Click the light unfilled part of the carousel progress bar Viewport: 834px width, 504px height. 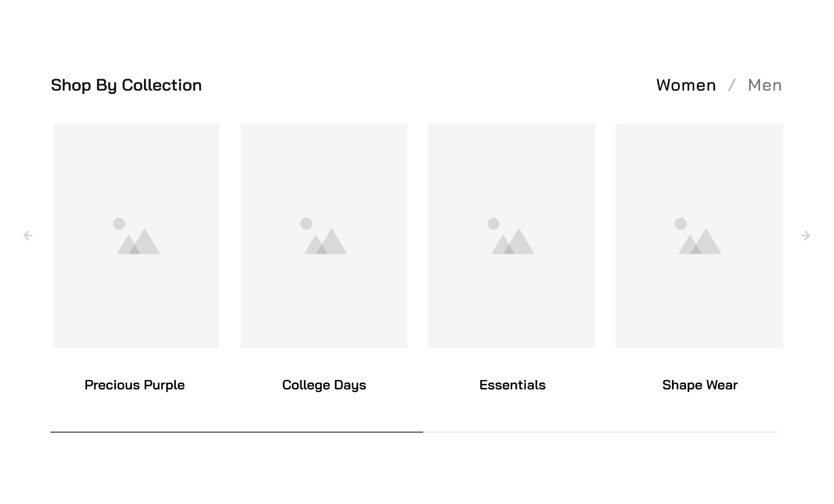(600, 432)
